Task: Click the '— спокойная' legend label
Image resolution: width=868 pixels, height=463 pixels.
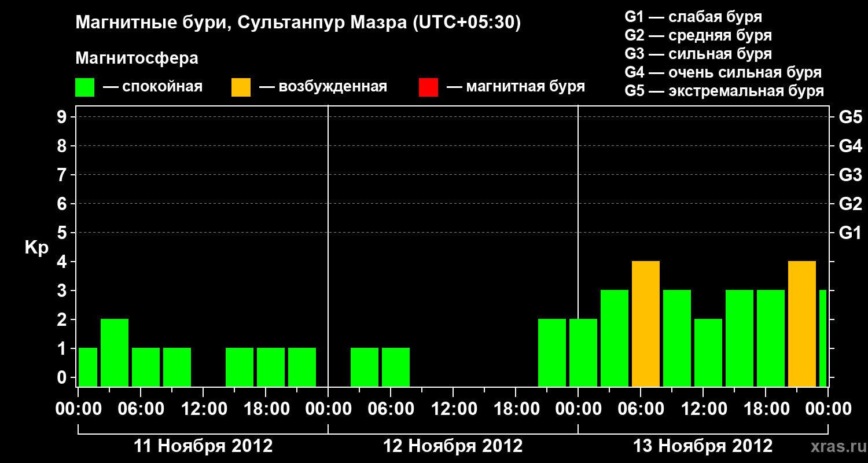Action: point(152,87)
